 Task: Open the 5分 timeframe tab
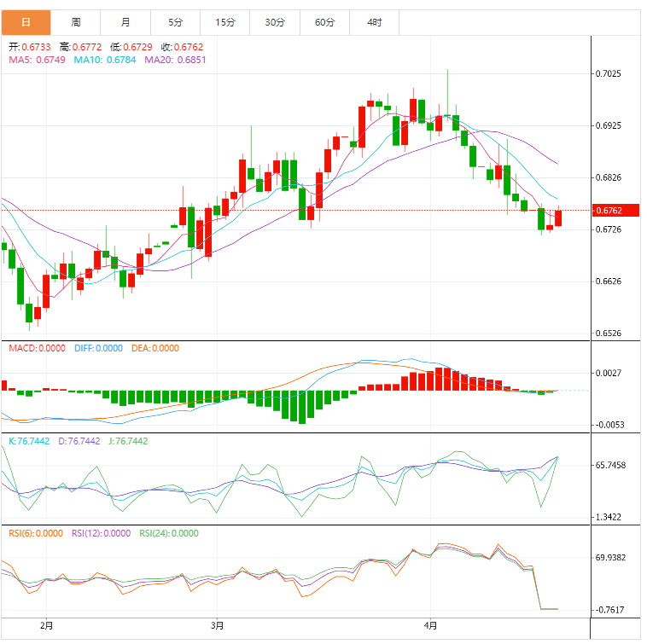coord(175,22)
